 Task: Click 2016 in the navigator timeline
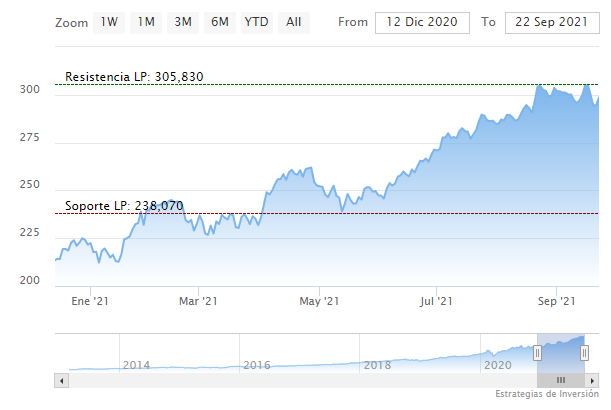pyautogui.click(x=257, y=365)
